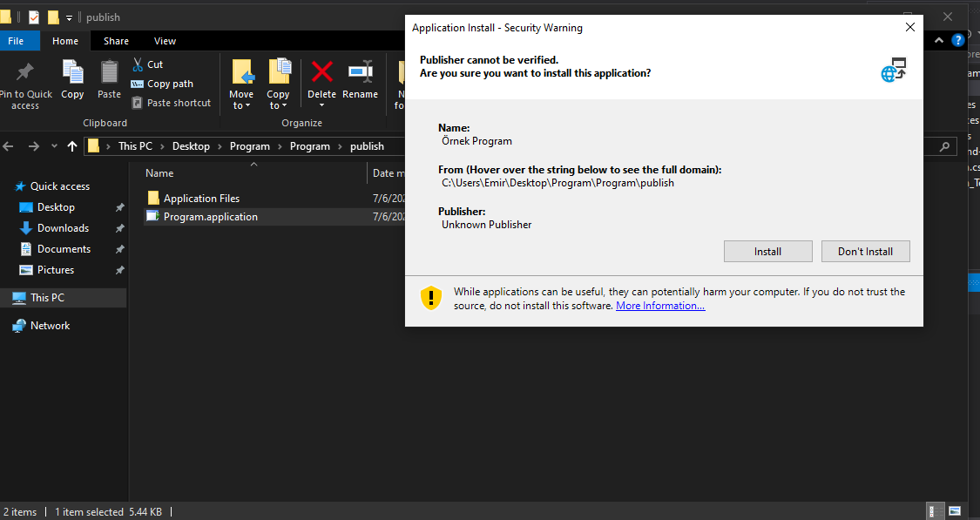Click Desktop in the address breadcrumb
This screenshot has height=520, width=980.
192,146
